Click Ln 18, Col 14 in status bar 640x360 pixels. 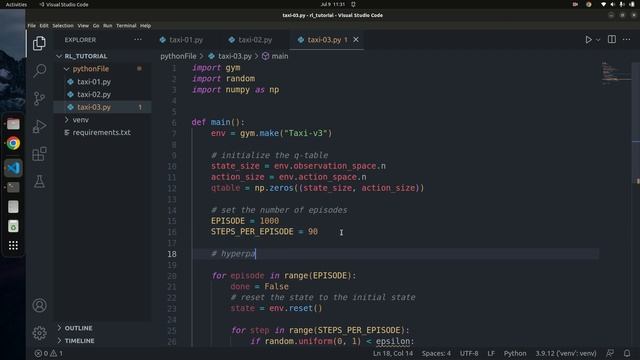[x=393, y=353]
